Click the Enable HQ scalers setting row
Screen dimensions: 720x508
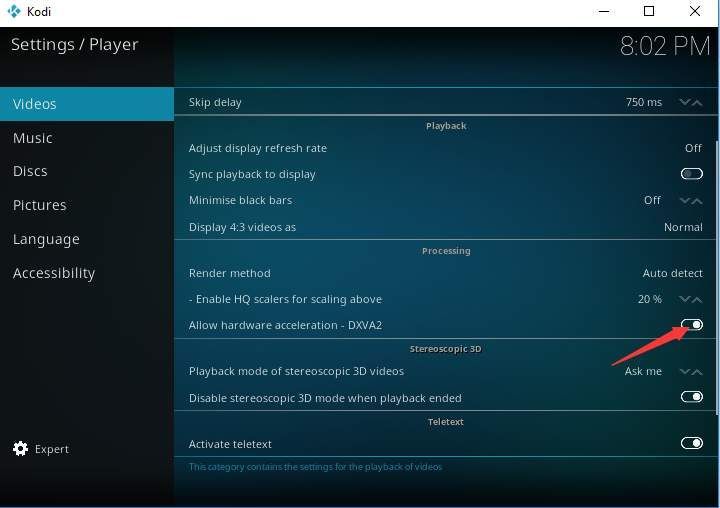click(445, 299)
